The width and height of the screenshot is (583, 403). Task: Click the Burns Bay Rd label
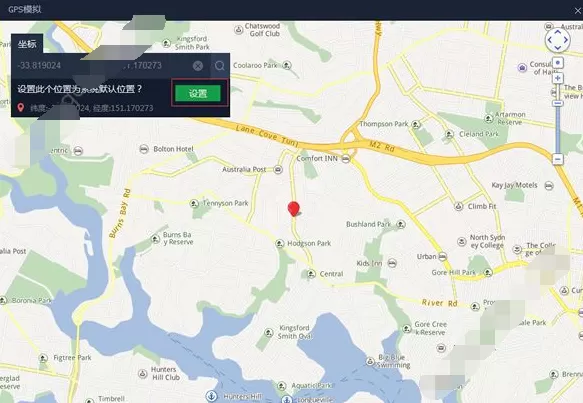[120, 213]
